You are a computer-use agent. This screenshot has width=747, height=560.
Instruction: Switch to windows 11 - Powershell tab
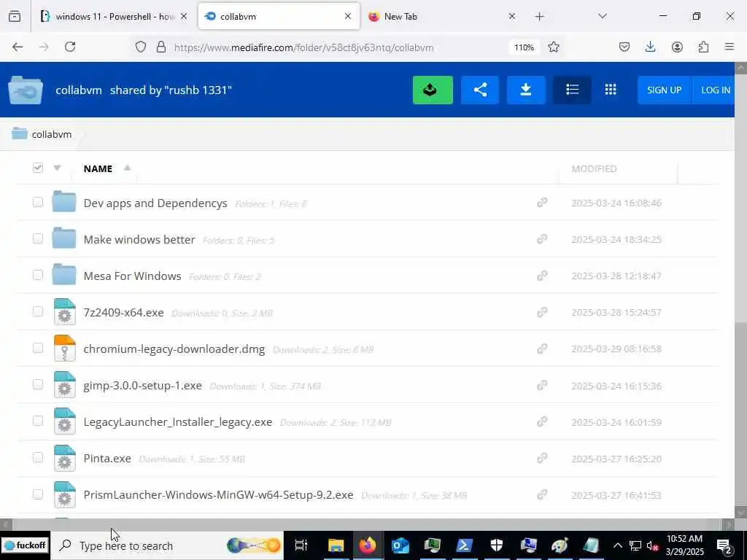pos(115,17)
